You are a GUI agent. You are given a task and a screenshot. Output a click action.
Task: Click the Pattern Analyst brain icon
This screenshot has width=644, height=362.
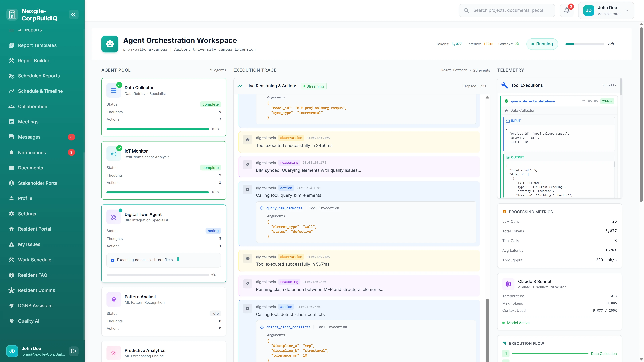pyautogui.click(x=114, y=299)
